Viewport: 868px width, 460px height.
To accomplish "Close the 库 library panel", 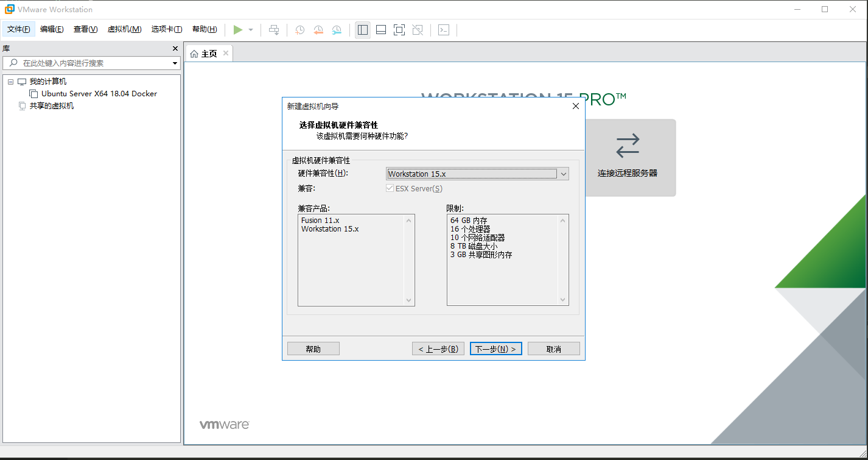I will tap(175, 49).
